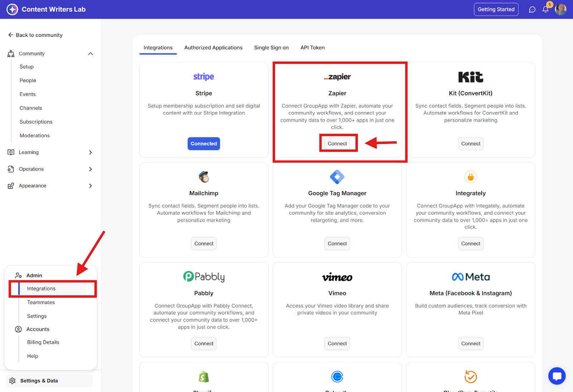Click the Stripe logo
Image resolution: width=573 pixels, height=392 pixels.
click(x=204, y=77)
